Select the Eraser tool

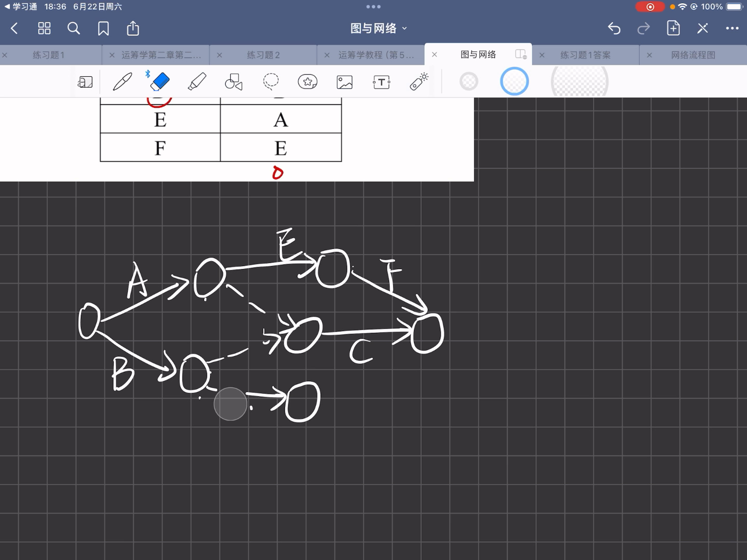pos(159,81)
